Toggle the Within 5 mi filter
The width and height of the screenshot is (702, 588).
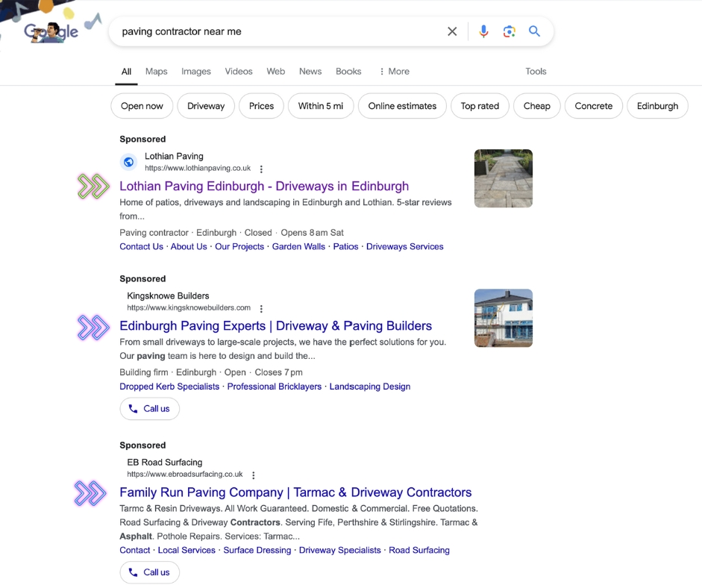click(321, 106)
